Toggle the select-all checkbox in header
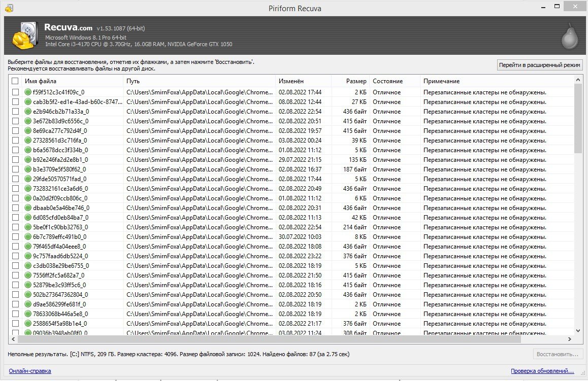This screenshot has width=588, height=381. tap(15, 81)
